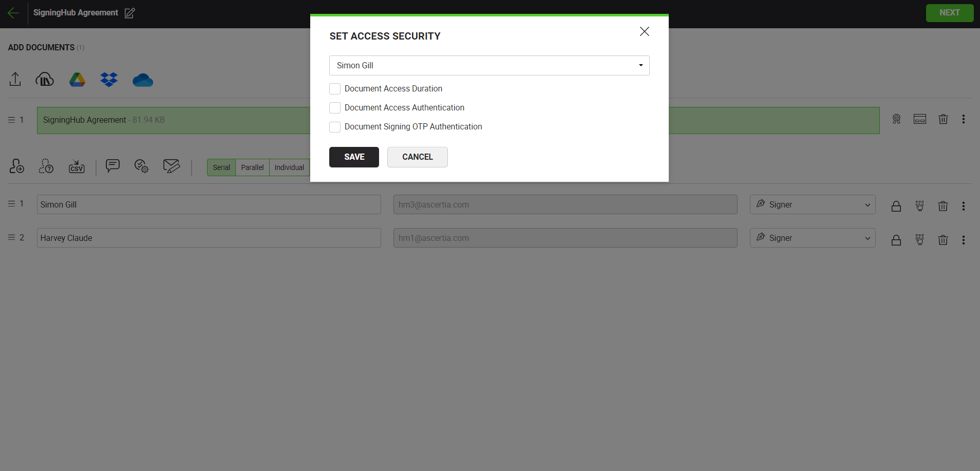Select the Parallel workflow tab
Image resolution: width=980 pixels, height=471 pixels.
[x=252, y=167]
